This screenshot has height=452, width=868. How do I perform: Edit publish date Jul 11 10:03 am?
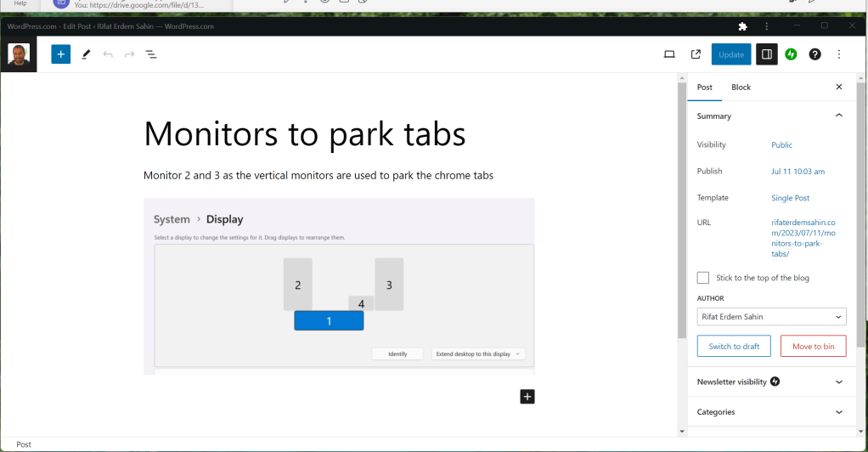click(x=798, y=171)
